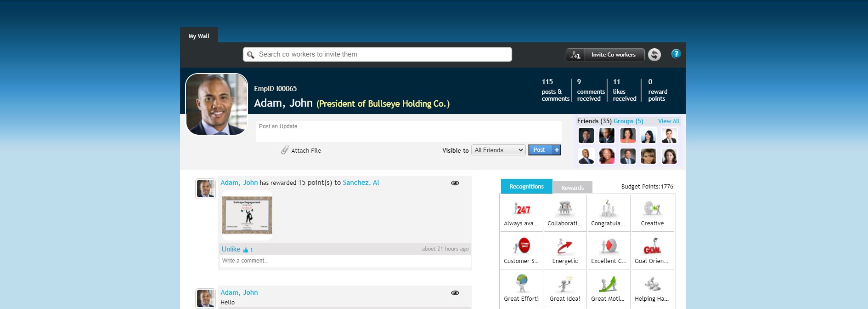Select the Creative recognition badge

[x=652, y=213]
